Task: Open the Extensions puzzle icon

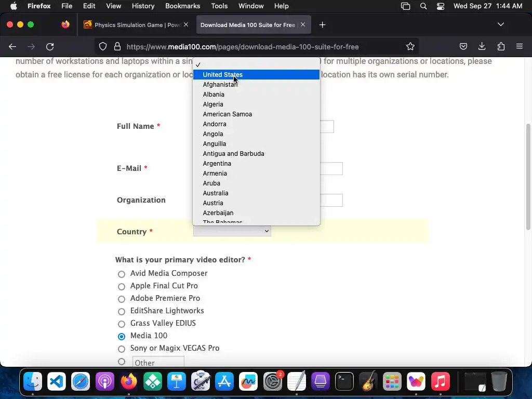Action: click(501, 46)
